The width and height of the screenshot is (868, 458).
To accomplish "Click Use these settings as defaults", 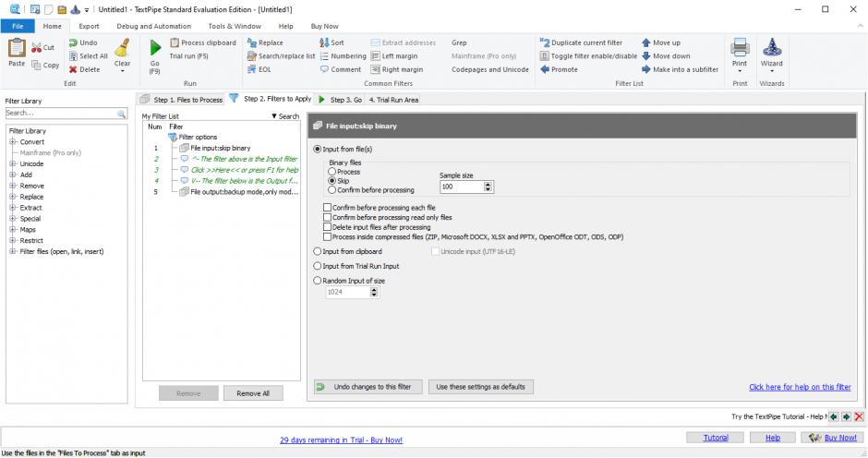I will click(480, 387).
